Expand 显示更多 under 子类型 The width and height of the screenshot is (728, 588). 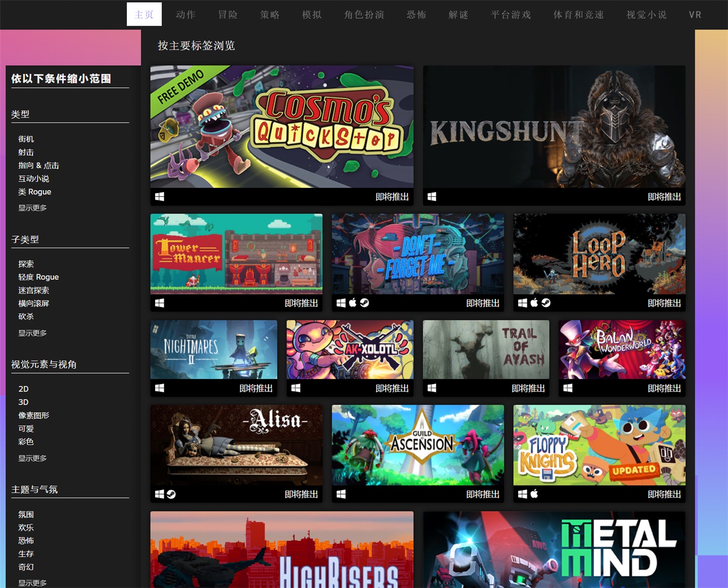tap(32, 333)
